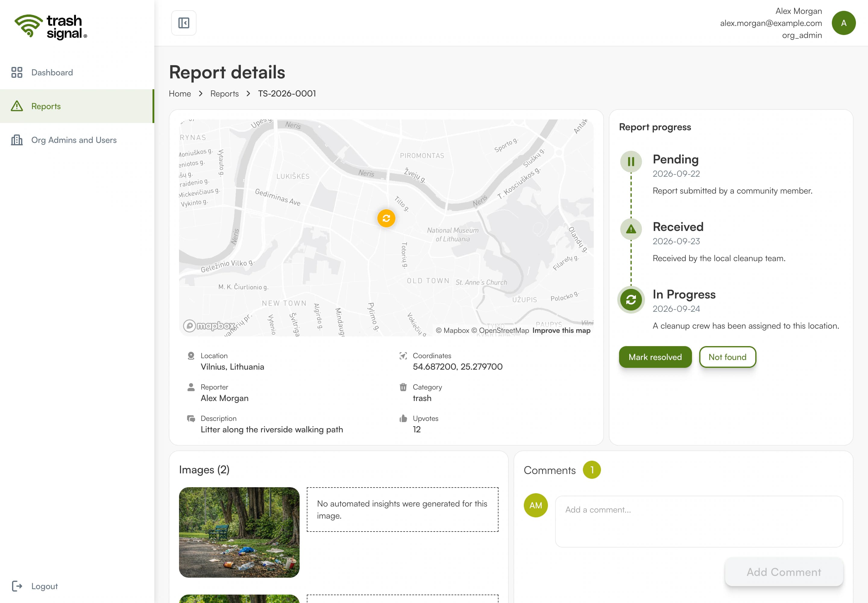Viewport: 868px width, 603px height.
Task: Click the Logout arrow icon
Action: click(17, 586)
